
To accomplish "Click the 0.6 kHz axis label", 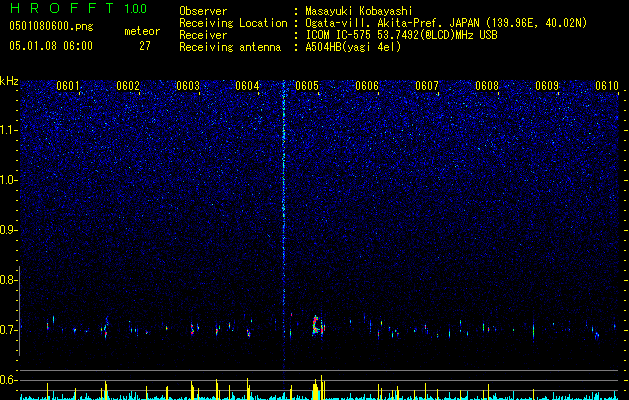I will [x=8, y=380].
